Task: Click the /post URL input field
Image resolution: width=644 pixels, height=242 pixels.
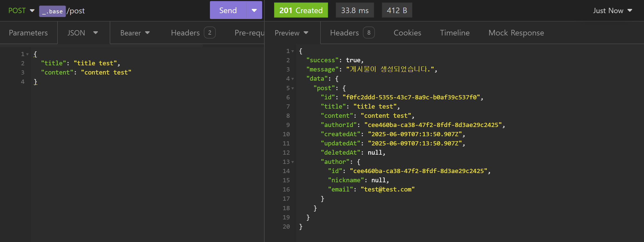Action: 76,11
